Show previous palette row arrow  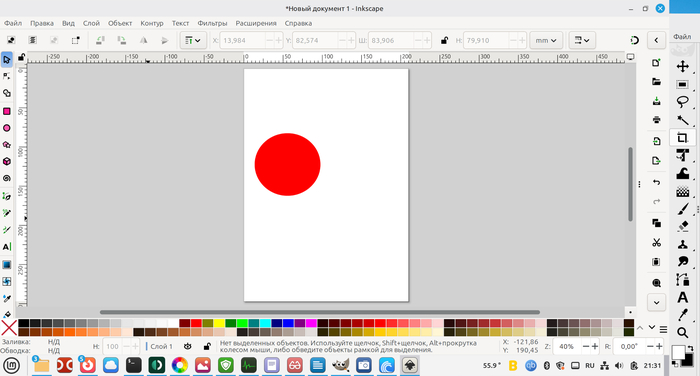(x=640, y=328)
